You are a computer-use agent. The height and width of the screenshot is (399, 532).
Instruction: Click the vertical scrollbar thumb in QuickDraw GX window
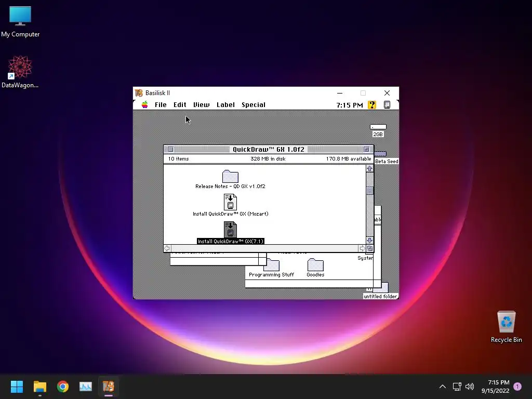[x=369, y=191]
